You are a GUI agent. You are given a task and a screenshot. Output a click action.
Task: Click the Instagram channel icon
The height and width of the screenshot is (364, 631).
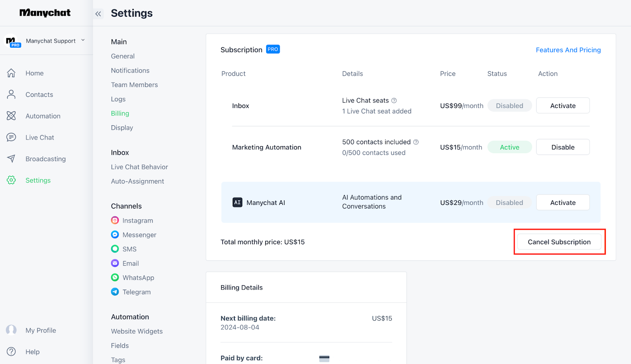click(115, 220)
